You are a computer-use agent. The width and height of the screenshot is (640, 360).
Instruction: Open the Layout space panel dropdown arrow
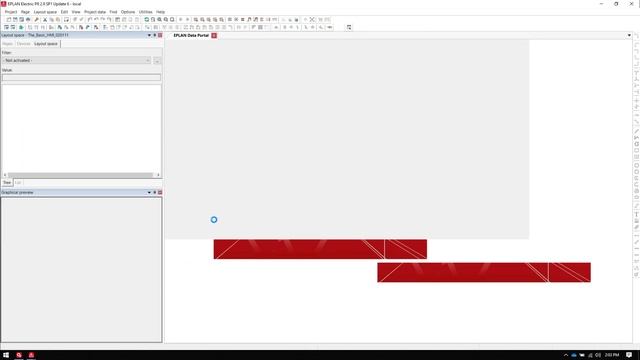[x=149, y=35]
